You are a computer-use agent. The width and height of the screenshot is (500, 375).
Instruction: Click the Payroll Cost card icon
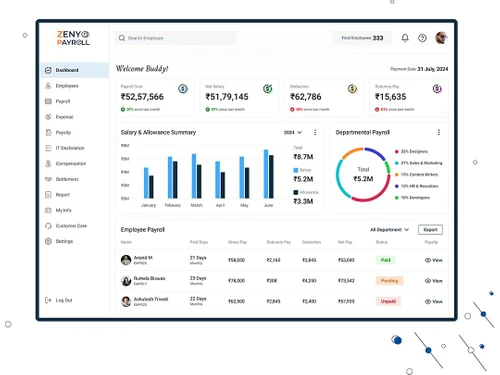(183, 89)
